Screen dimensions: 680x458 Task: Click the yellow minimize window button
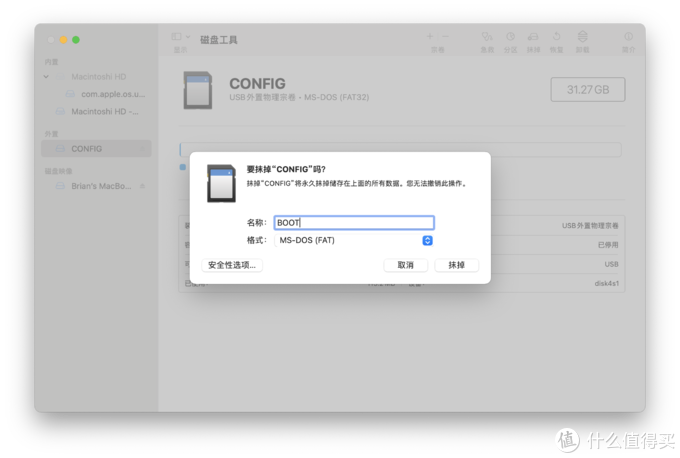(63, 40)
